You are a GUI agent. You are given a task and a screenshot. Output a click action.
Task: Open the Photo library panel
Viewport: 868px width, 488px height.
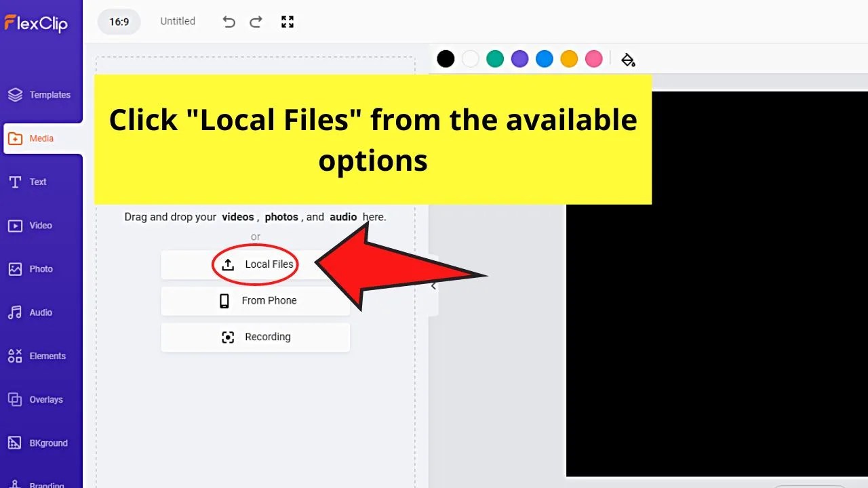[41, 268]
